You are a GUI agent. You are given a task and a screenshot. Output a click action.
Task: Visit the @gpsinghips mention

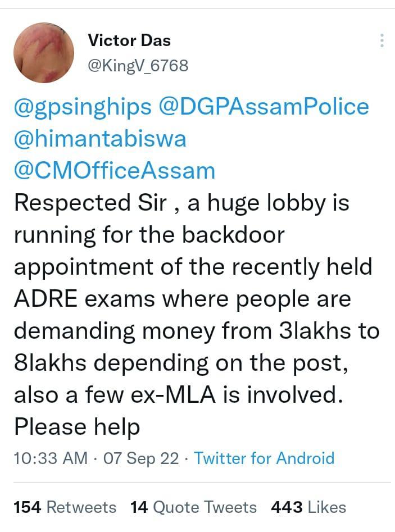tap(83, 107)
